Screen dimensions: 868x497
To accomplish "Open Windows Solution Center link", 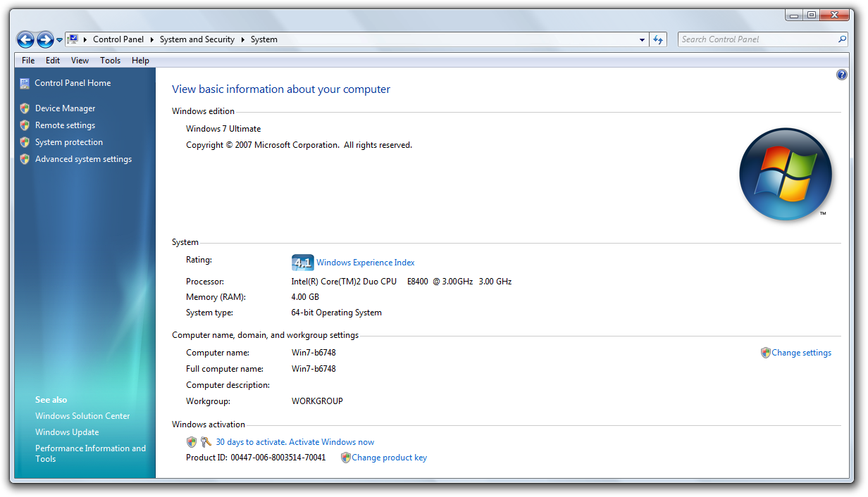I will (82, 416).
